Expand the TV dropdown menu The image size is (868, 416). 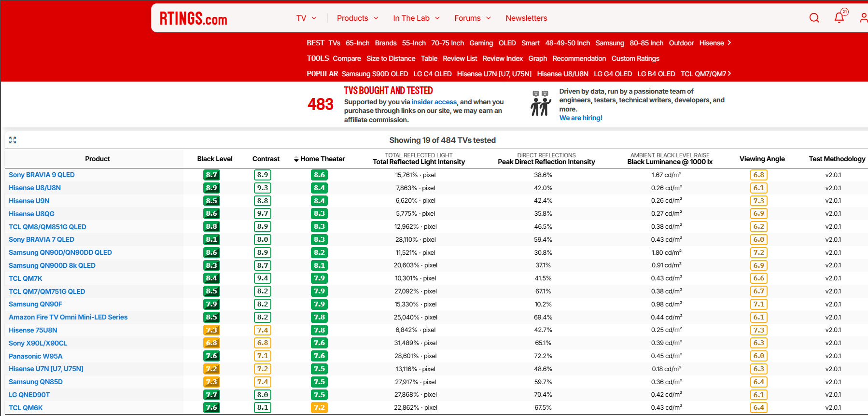[306, 18]
